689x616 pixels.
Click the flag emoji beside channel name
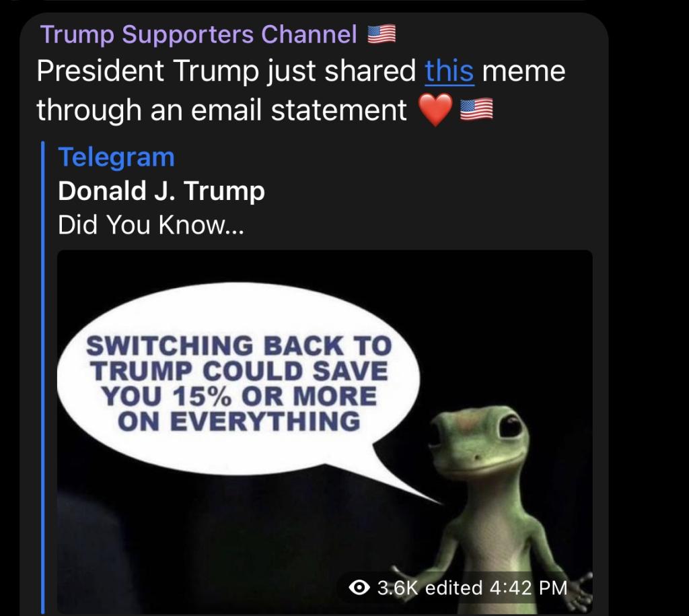(382, 34)
